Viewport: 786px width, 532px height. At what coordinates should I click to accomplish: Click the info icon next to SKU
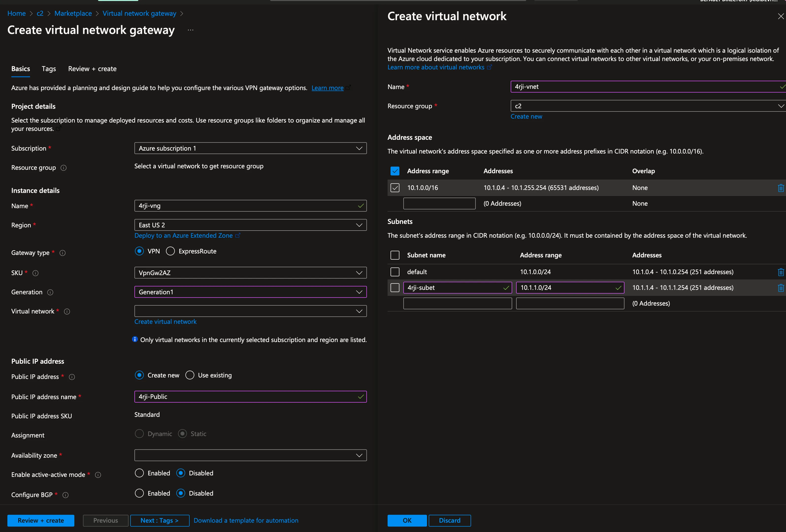pyautogui.click(x=35, y=273)
